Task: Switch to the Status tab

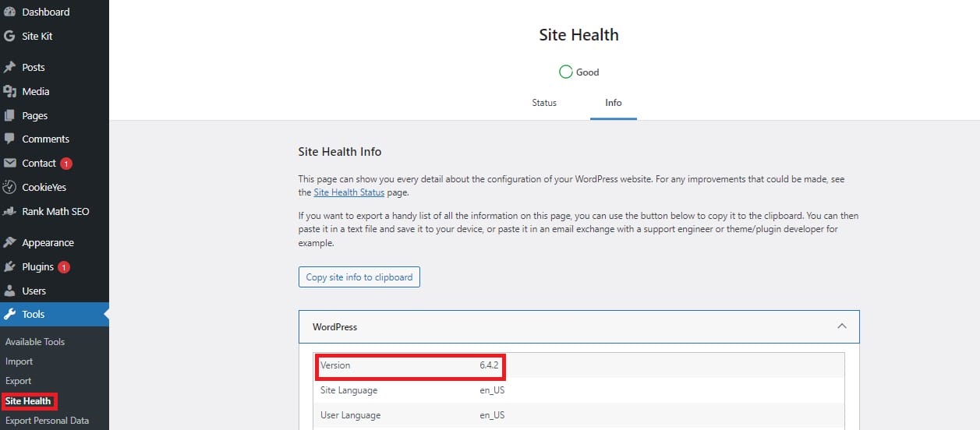Action: pyautogui.click(x=544, y=103)
